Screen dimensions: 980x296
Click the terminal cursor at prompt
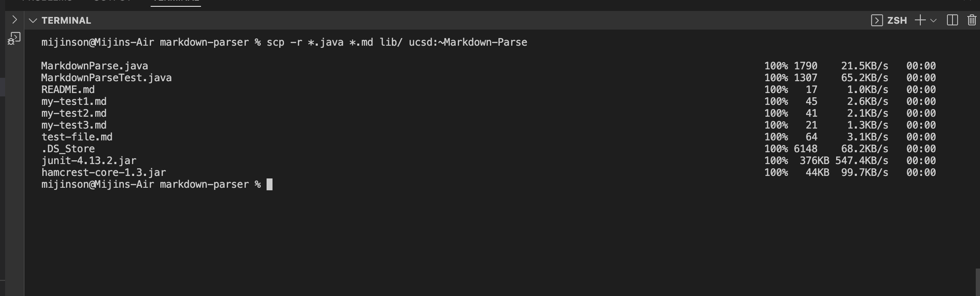point(270,184)
